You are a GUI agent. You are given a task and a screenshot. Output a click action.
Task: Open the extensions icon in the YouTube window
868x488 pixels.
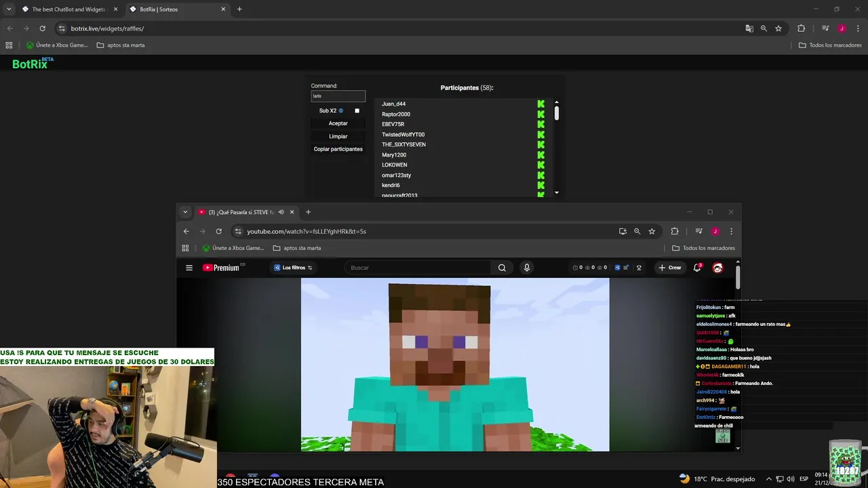point(675,231)
